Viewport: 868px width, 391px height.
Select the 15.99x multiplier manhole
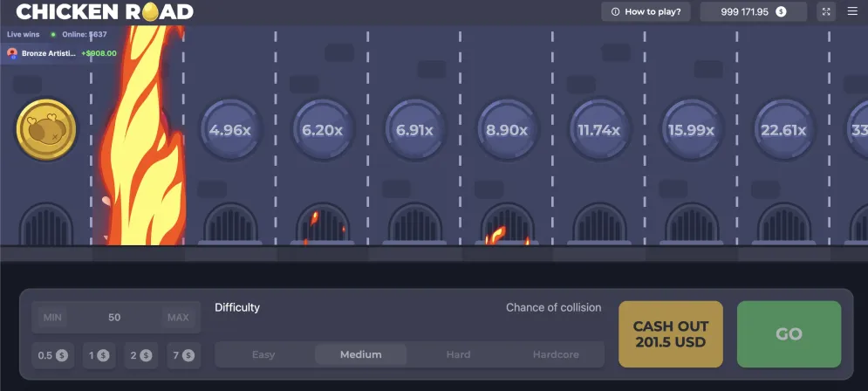coord(692,130)
